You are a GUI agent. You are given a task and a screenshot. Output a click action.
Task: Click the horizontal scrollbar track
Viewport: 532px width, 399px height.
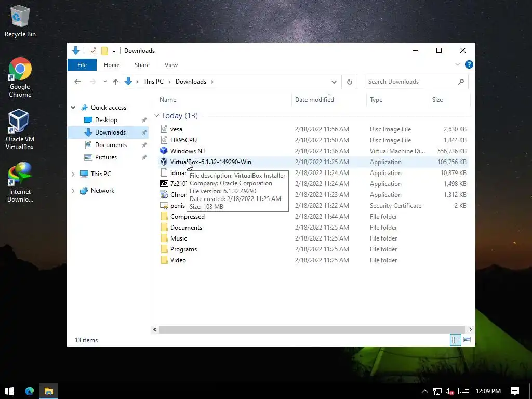point(312,329)
